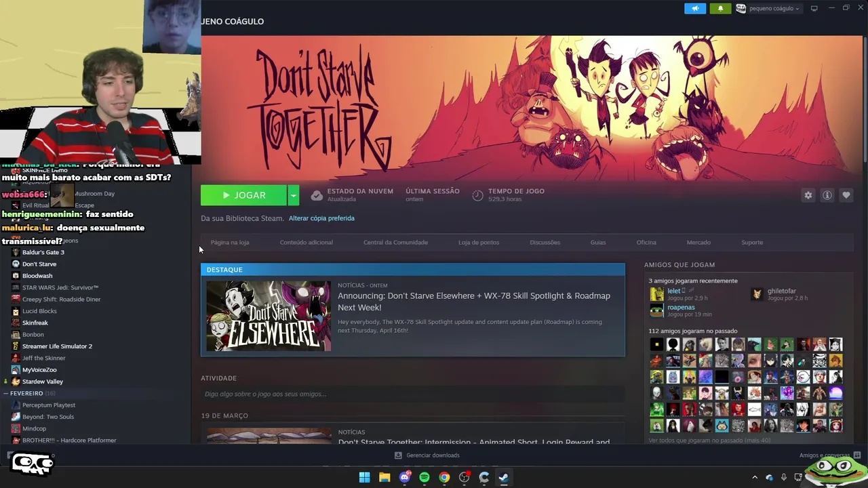
Task: Select STAR WARS Jedi: Survivor in library
Action: (x=60, y=287)
